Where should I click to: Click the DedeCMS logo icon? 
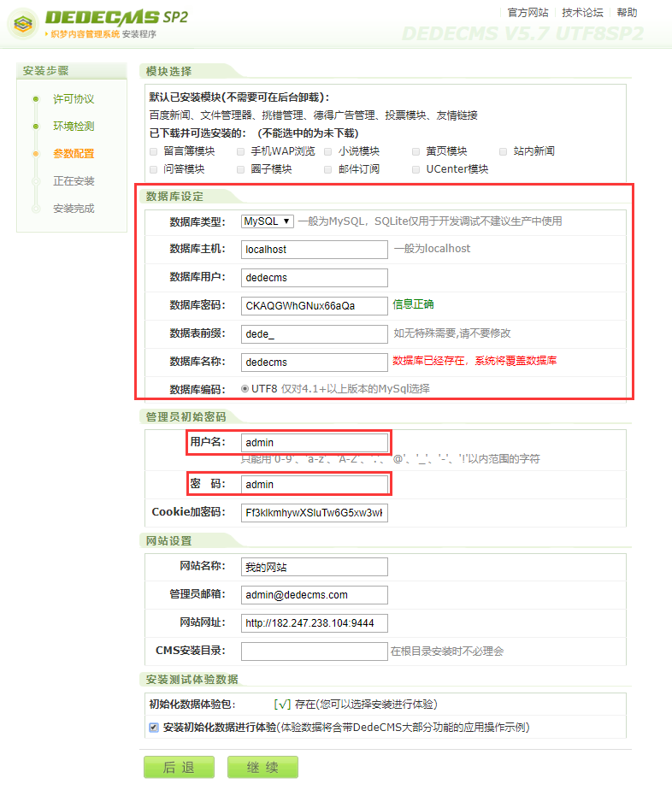coord(23,23)
